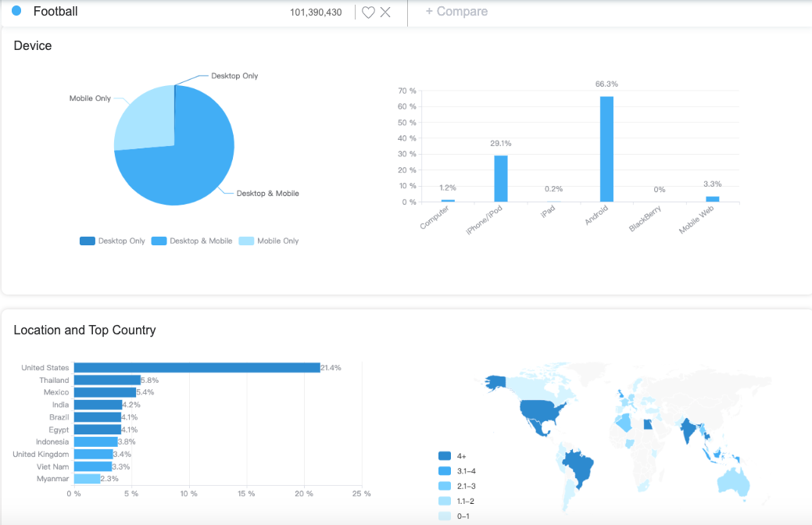Click the Myanmar 2.3% bar
Image resolution: width=812 pixels, height=525 pixels.
tap(87, 479)
